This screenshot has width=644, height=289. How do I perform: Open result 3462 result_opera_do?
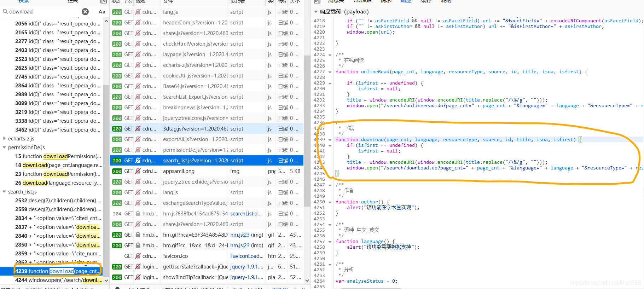[x=52, y=130]
